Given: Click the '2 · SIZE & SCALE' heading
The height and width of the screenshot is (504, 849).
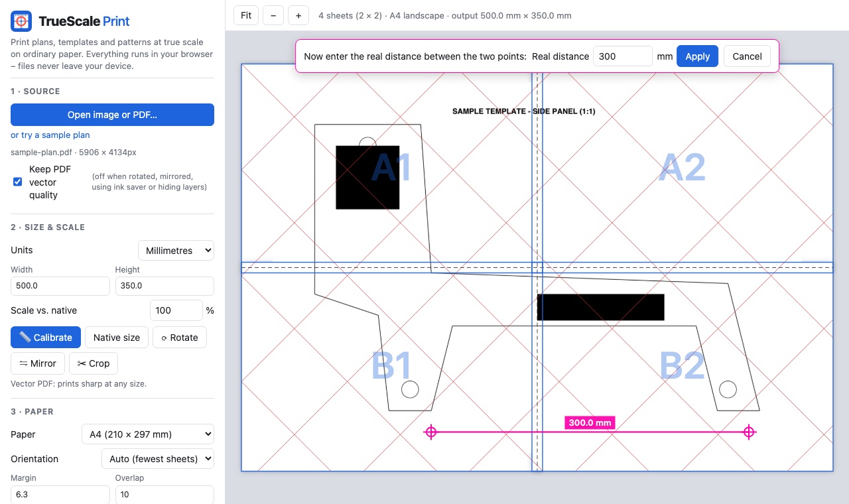Looking at the screenshot, I should point(48,227).
